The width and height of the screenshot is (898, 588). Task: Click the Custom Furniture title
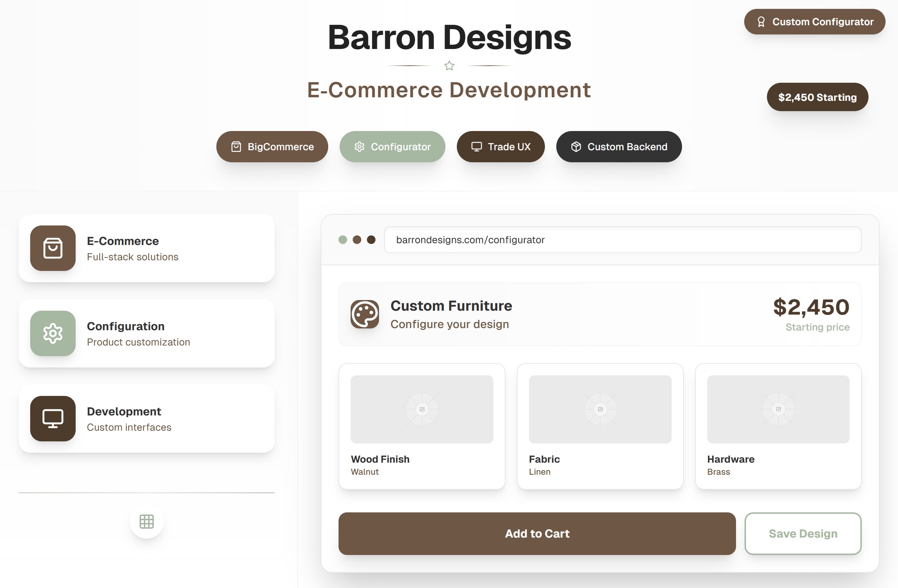(x=451, y=306)
